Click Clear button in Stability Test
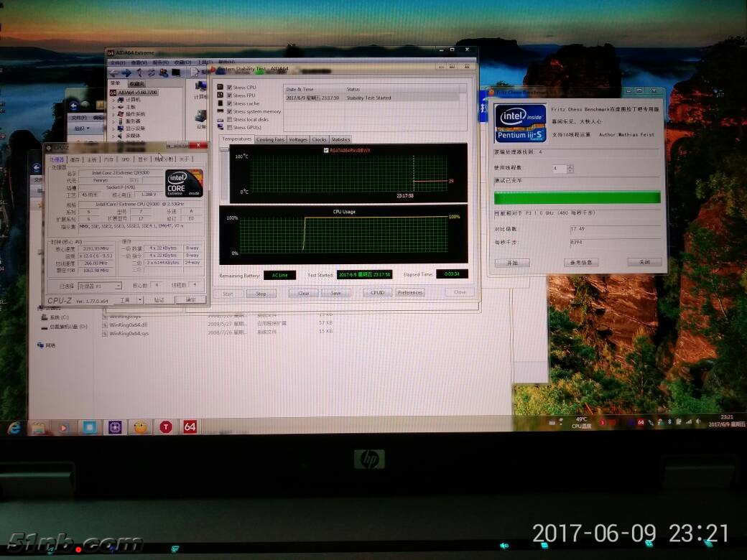This screenshot has width=747, height=560. click(303, 293)
